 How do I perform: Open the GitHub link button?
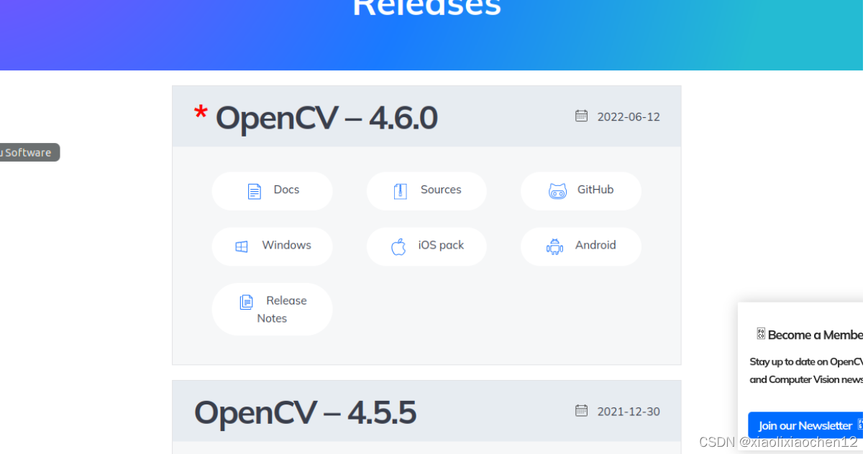tap(581, 190)
